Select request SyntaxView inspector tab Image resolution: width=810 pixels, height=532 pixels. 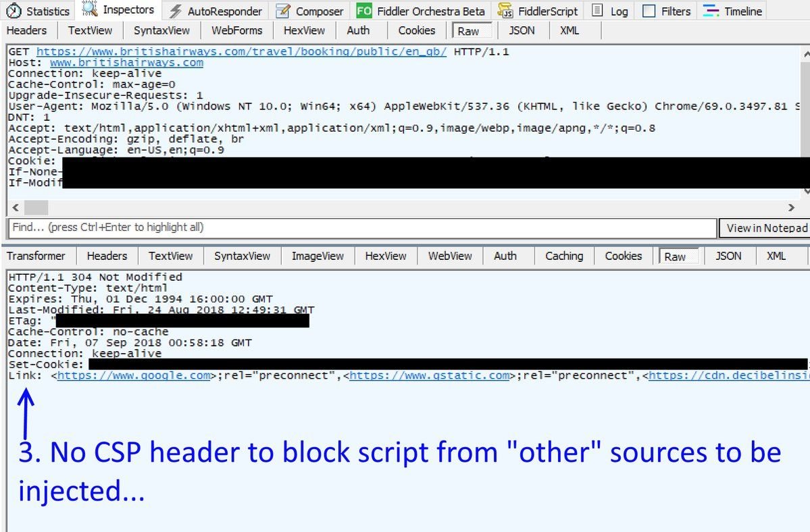tap(161, 30)
